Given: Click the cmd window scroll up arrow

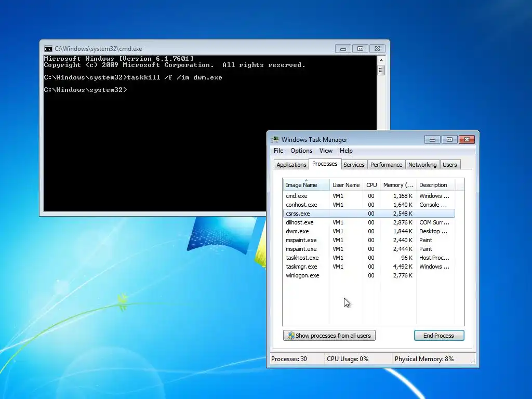Looking at the screenshot, I should [x=381, y=60].
